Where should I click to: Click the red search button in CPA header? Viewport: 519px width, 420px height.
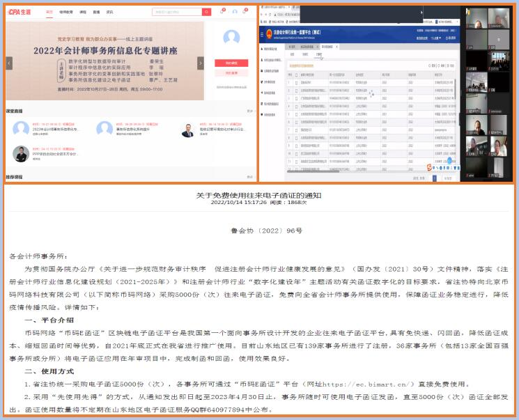206,12
